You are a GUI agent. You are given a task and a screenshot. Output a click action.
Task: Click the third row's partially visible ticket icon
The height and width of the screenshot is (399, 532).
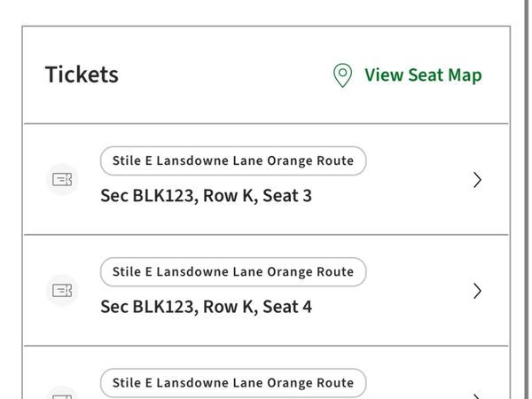pos(61,394)
